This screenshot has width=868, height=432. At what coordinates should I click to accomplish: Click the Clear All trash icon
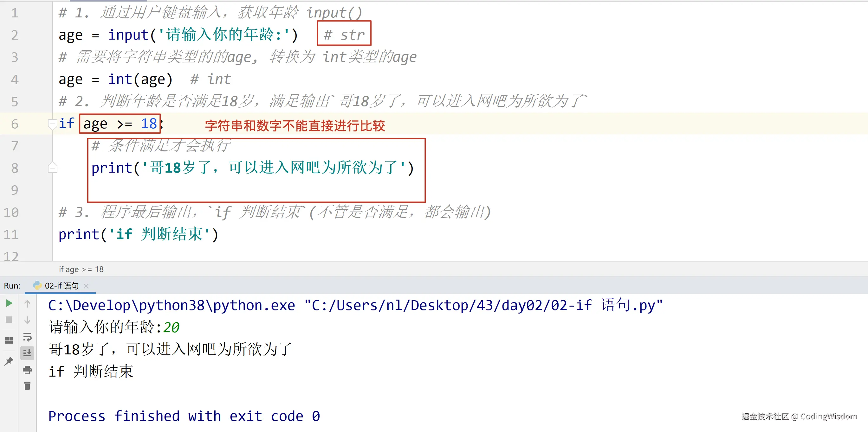click(27, 386)
